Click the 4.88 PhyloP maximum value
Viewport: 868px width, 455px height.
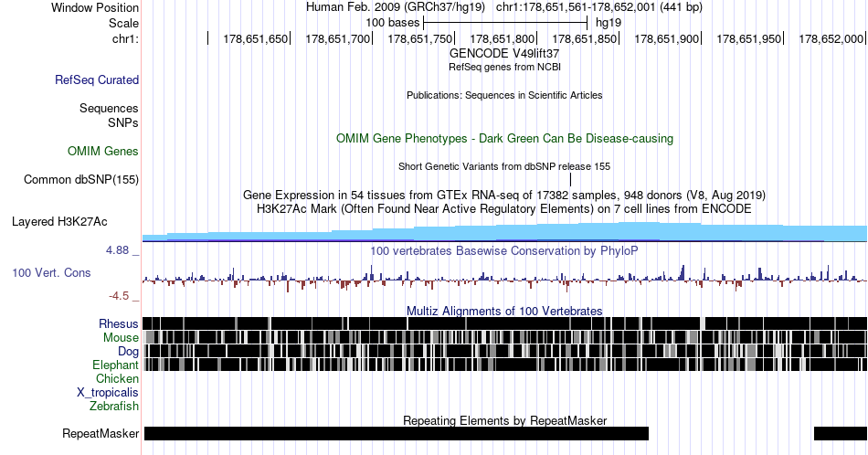click(118, 250)
